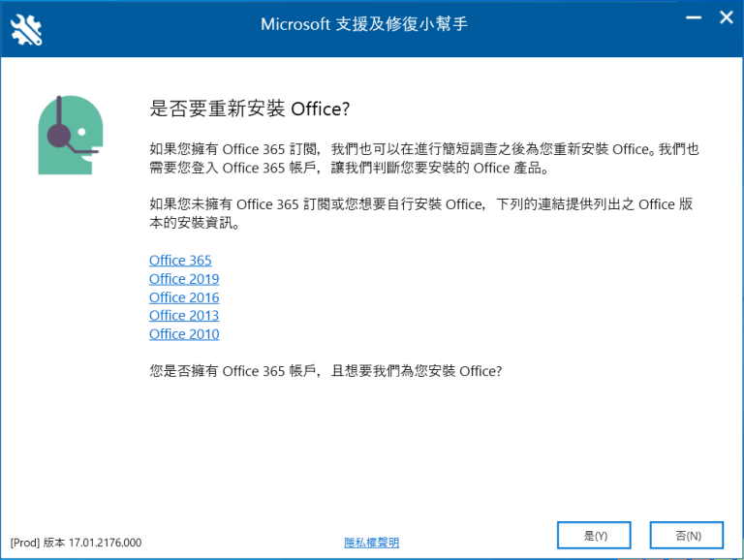Viewport: 744px width, 560px height.
Task: Close the Microsoft 支援及修復小幫手 window
Action: click(x=726, y=18)
